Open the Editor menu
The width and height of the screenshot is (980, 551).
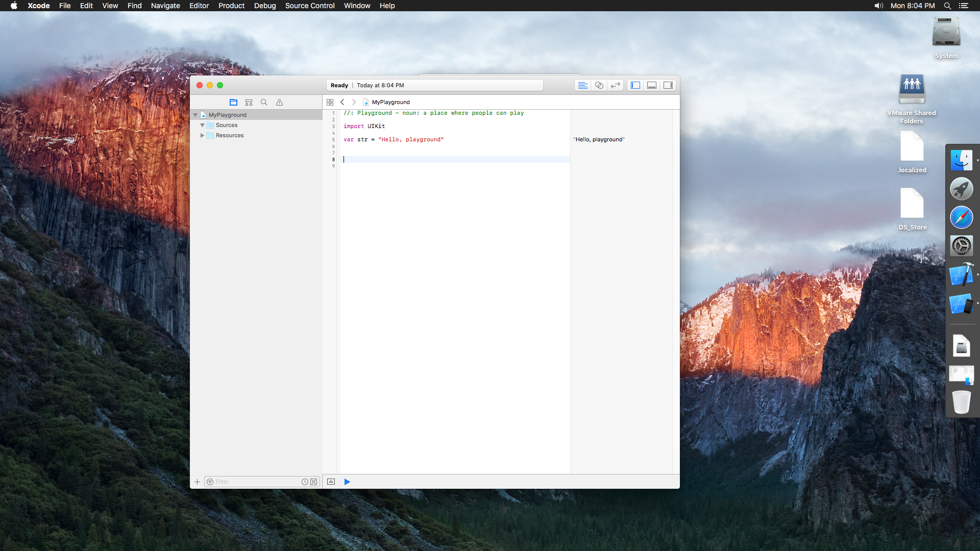[x=199, y=6]
